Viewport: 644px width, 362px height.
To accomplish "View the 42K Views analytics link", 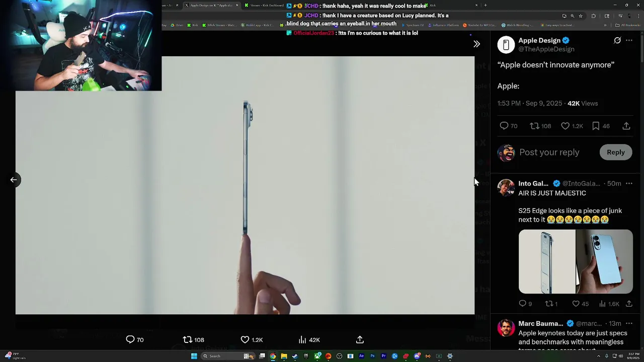I will (583, 103).
